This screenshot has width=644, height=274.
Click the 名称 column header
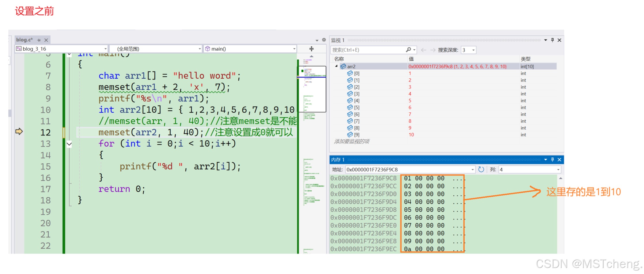[339, 59]
